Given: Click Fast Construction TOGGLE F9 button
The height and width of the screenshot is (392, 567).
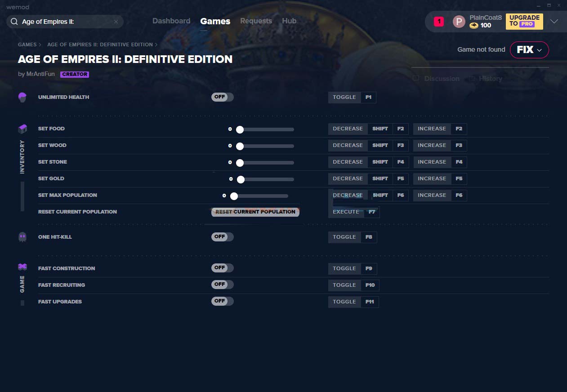Looking at the screenshot, I should [353, 268].
